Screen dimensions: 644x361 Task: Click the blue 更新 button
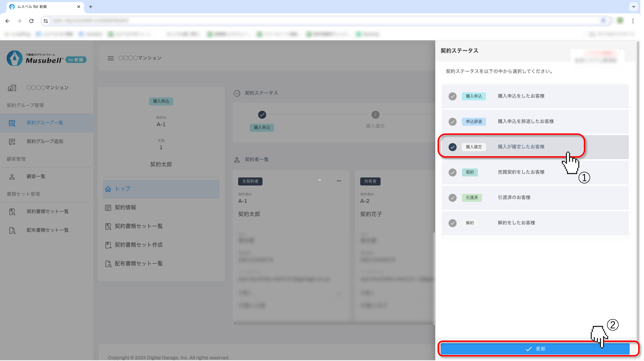point(535,349)
